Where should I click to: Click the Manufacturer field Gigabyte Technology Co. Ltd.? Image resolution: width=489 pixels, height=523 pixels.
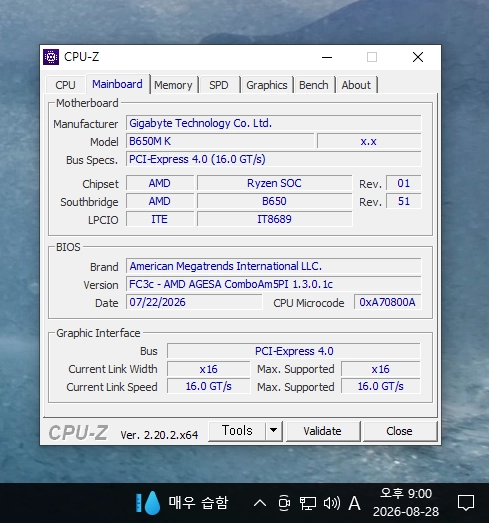point(274,123)
